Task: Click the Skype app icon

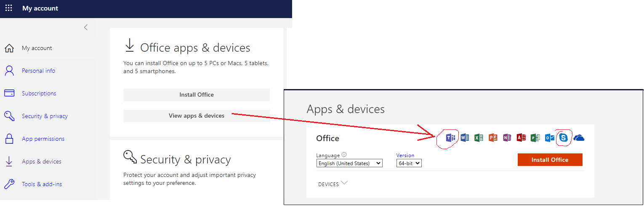Action: 563,137
